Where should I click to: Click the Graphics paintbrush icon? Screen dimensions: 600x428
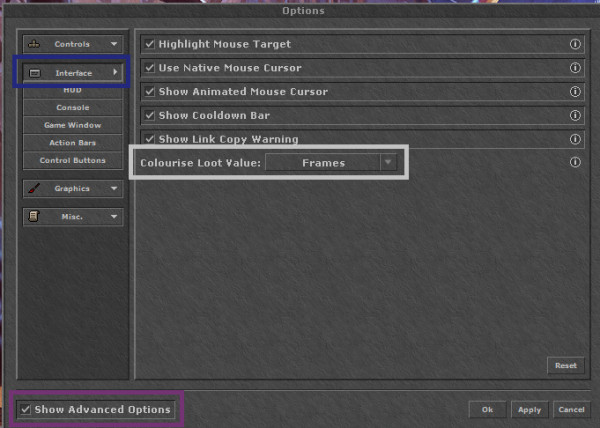[34, 188]
